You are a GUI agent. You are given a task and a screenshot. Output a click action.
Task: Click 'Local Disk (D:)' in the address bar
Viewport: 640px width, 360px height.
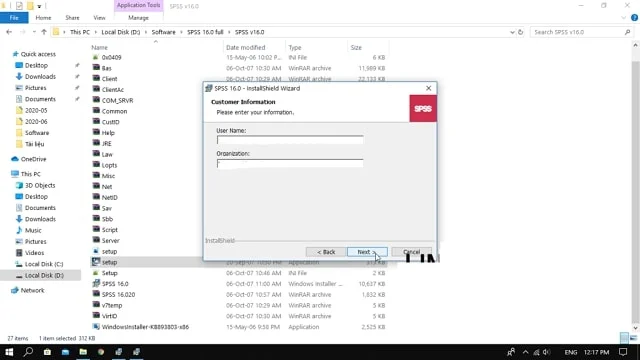[x=120, y=32]
